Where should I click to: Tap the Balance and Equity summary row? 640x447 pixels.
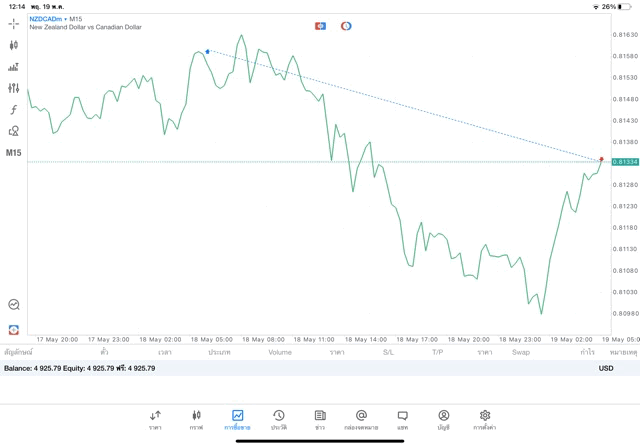(80, 368)
